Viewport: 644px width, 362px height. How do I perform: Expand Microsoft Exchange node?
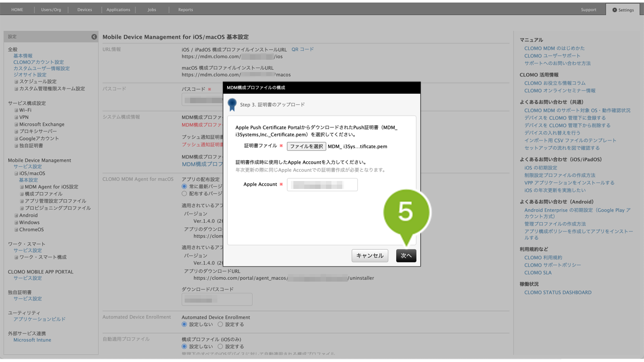(16, 125)
